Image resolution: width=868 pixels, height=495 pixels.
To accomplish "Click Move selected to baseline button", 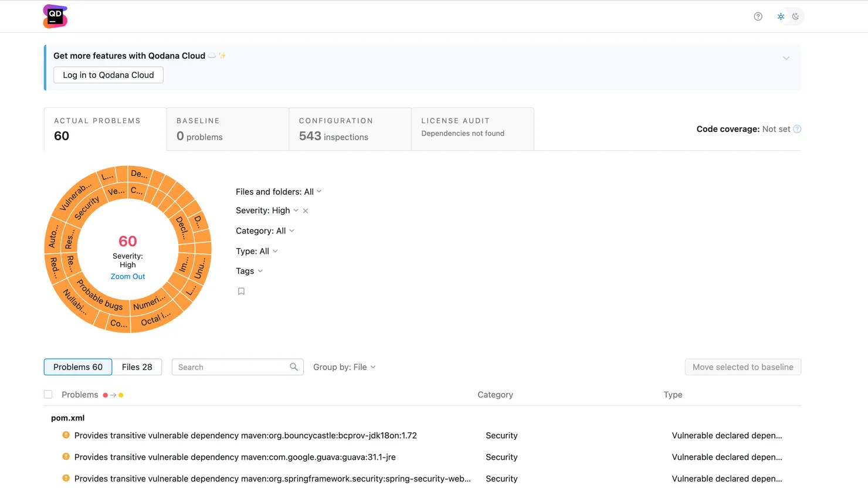I will point(743,367).
